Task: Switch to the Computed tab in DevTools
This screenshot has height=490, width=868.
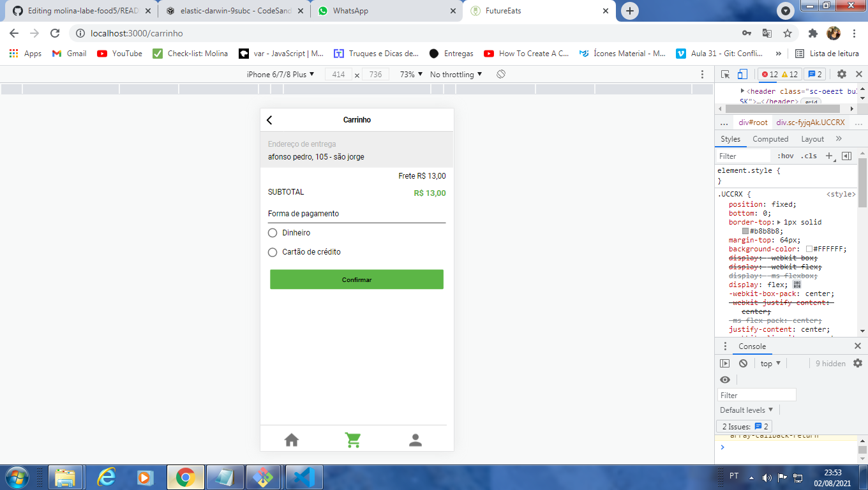Action: click(770, 138)
